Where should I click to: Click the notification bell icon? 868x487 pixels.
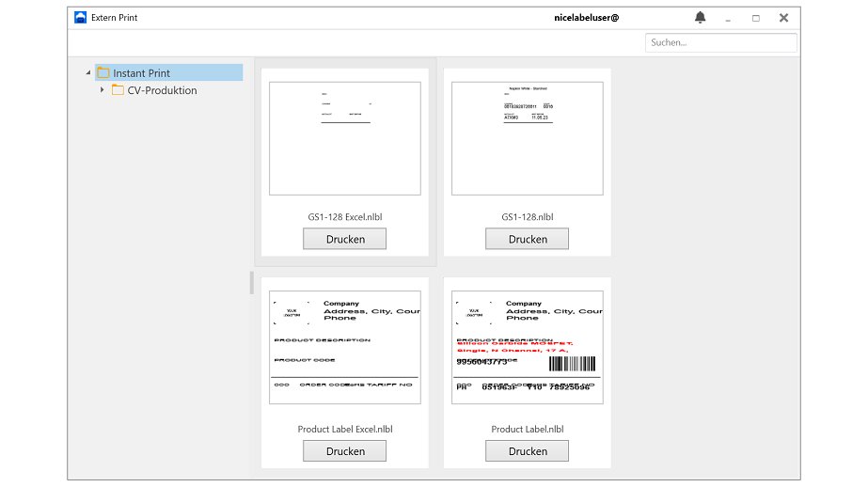pos(700,18)
